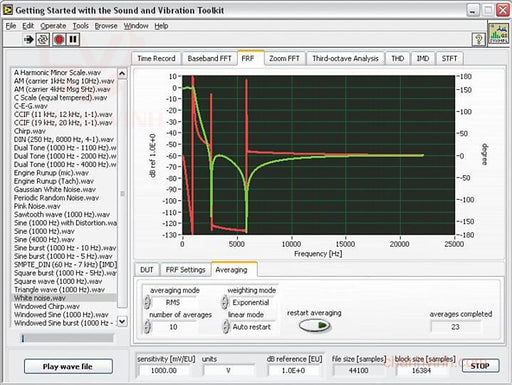The height and width of the screenshot is (385, 512).
Task: Click the VI icon in top-right corner
Action: click(498, 33)
